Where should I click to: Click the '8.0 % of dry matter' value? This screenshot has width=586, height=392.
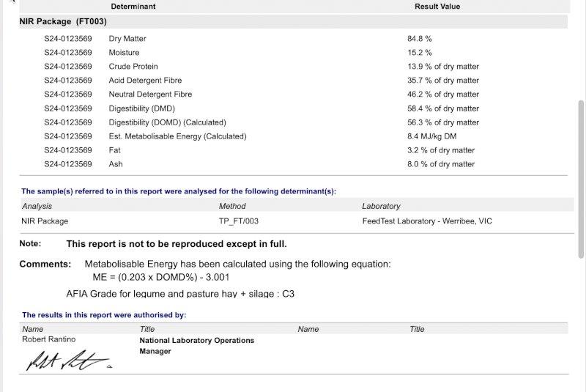click(441, 163)
